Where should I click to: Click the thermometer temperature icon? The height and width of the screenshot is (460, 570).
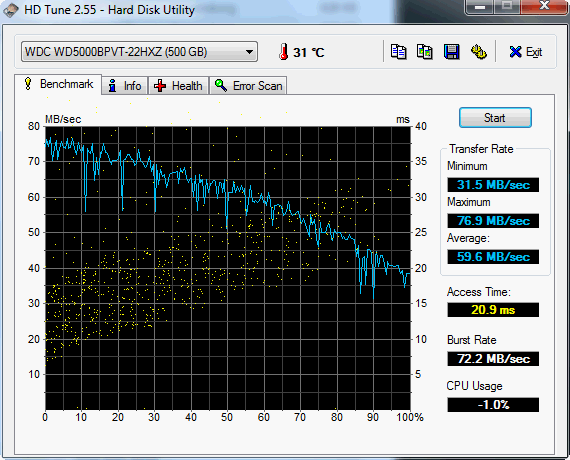[x=284, y=52]
